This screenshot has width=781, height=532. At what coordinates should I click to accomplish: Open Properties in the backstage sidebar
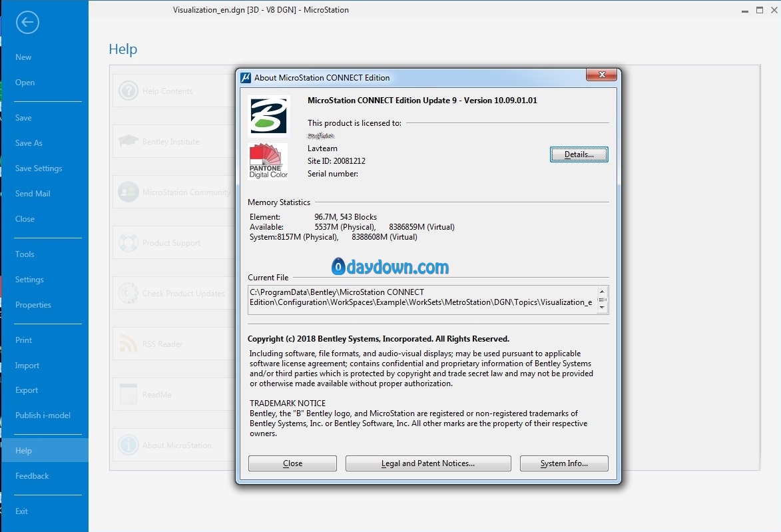33,305
